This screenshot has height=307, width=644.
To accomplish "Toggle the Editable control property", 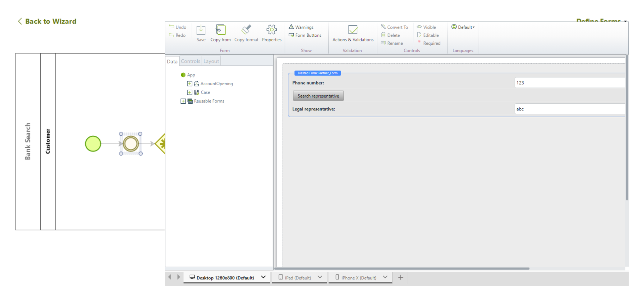I will [x=428, y=35].
